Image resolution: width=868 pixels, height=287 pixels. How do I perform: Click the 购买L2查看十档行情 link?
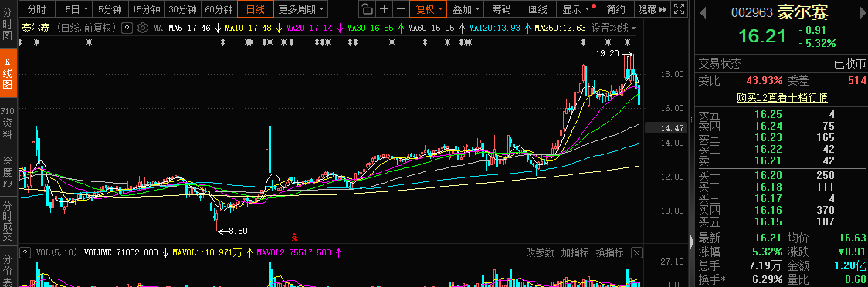click(782, 98)
